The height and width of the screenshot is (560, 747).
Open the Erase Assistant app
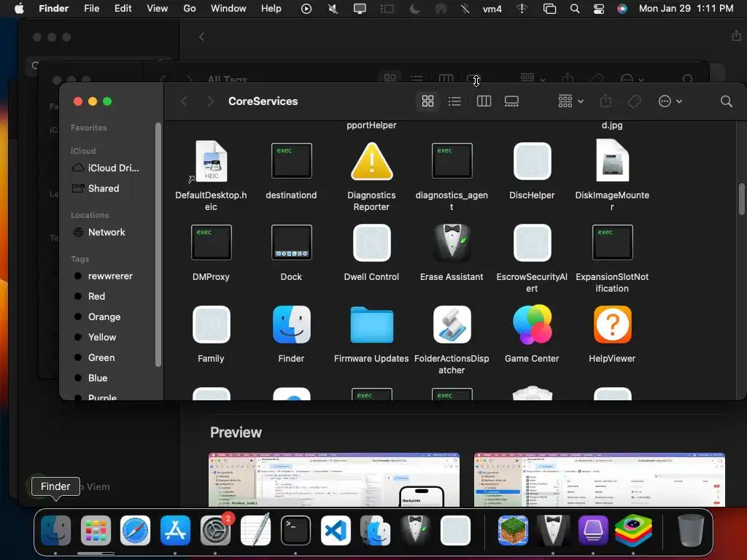[x=452, y=243]
